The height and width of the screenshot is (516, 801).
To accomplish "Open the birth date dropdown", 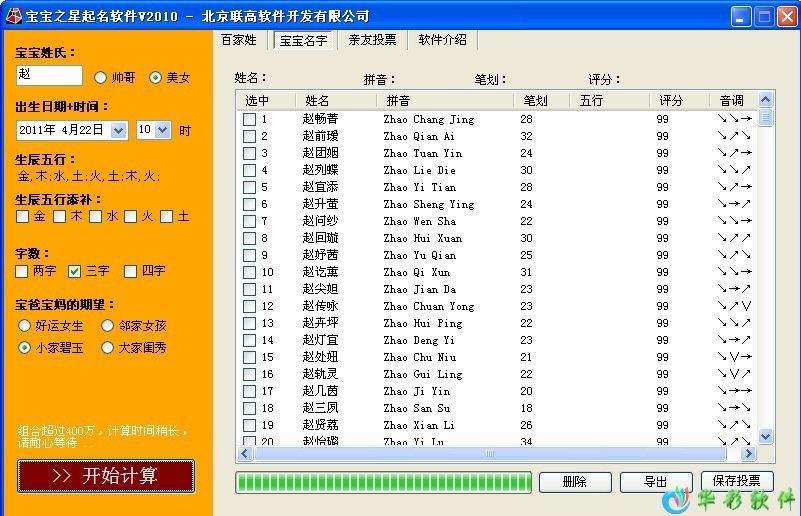I will [x=118, y=130].
